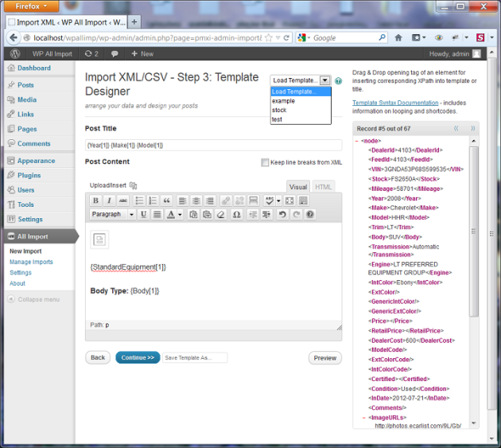Open the Template Syntax Documentation link

pyautogui.click(x=395, y=103)
